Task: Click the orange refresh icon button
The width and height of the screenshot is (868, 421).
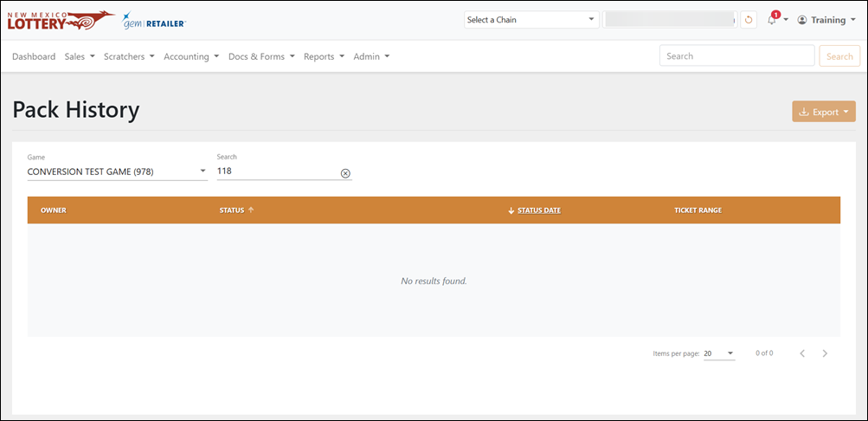Action: (x=749, y=20)
